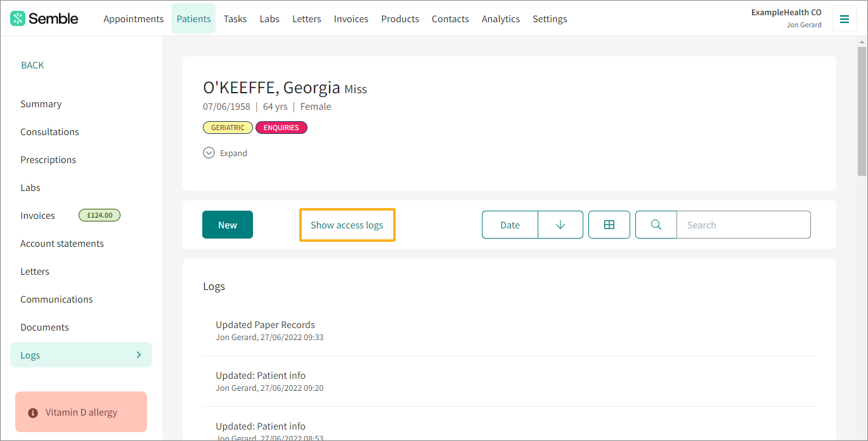Open Communications in sidebar
The width and height of the screenshot is (868, 441).
coord(56,299)
